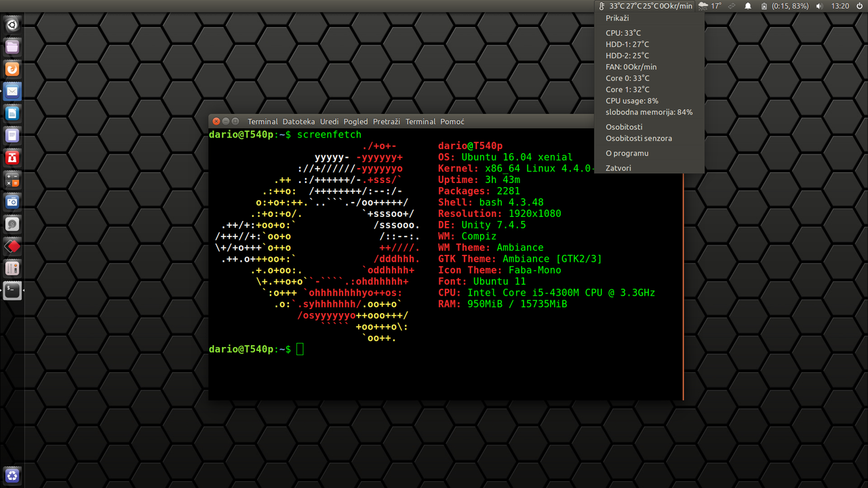The image size is (868, 488).
Task: Open the disc utility launcher icon
Action: click(12, 224)
